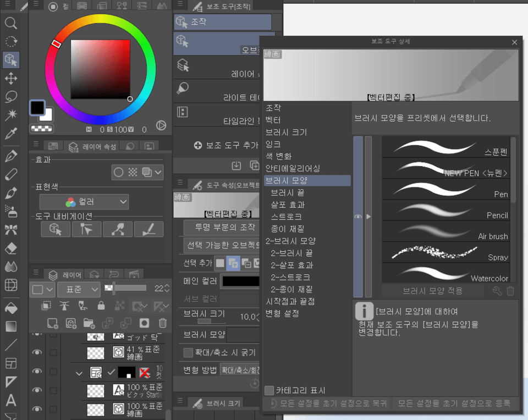Image resolution: width=528 pixels, height=420 pixels.
Task: Open the 표준 blending mode dropdown
Action: pos(79,290)
